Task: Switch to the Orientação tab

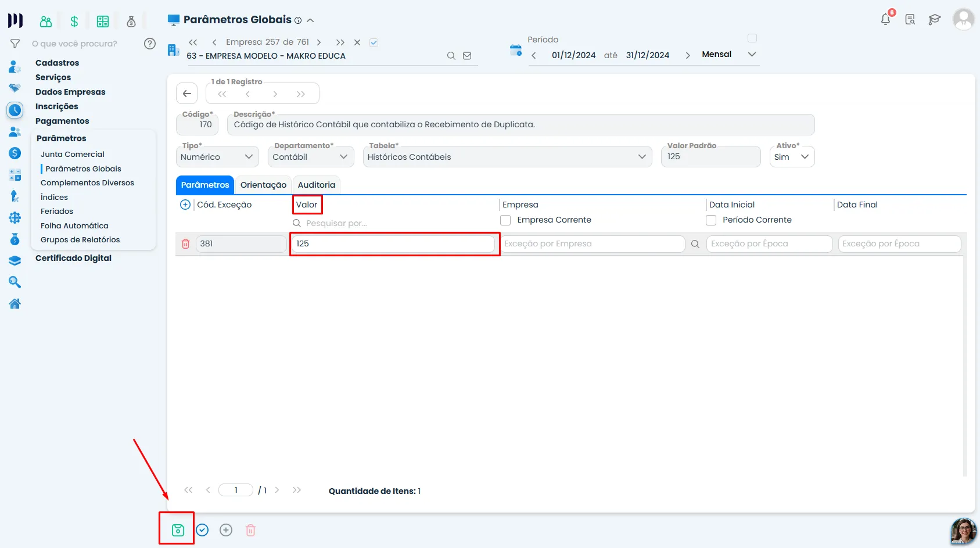Action: [x=263, y=185]
